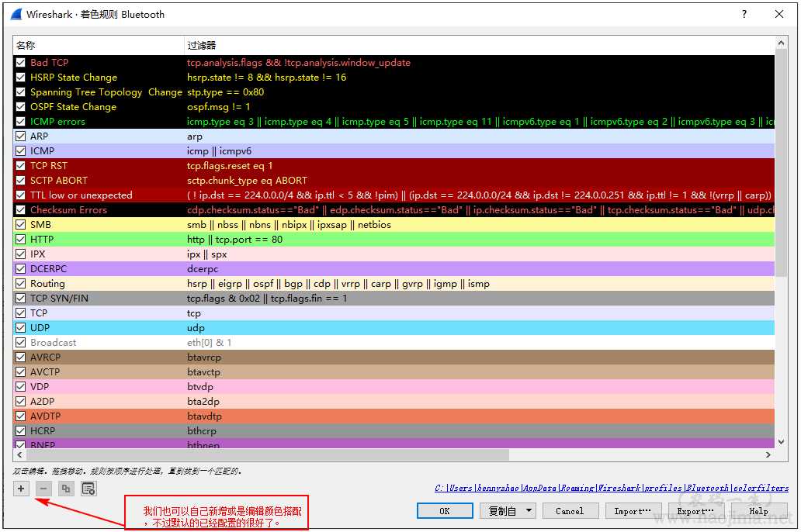Screen dimensions: 801x532
Task: Disable the HTTP coloring rule checkbox
Action: click(20, 240)
